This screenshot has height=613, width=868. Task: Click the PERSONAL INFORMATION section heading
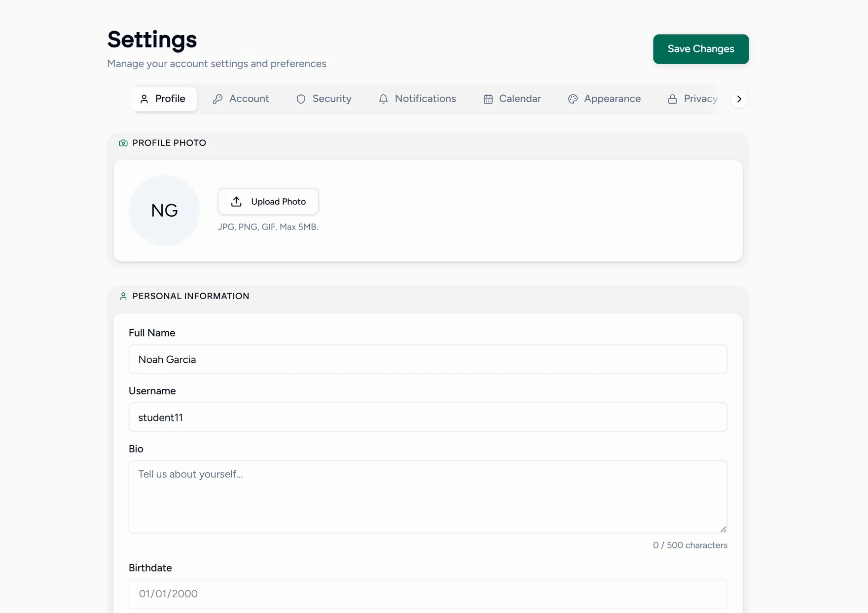point(191,296)
